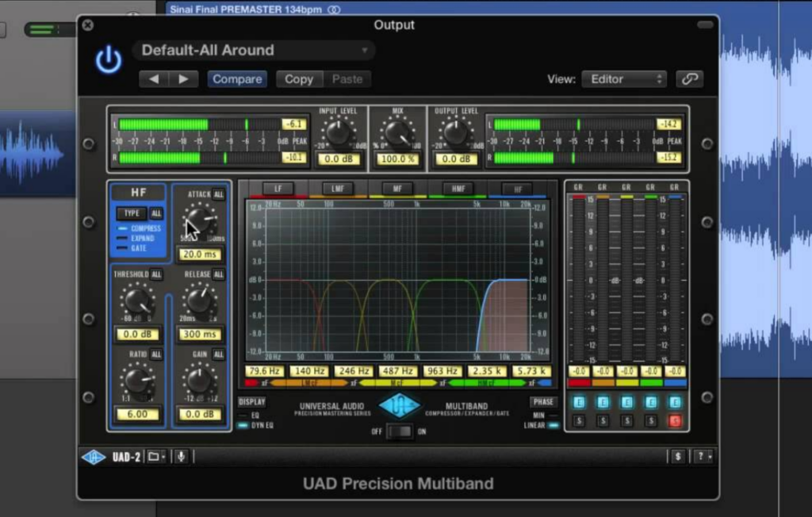Click the blue Universal Audio diamond logo
This screenshot has width=812, height=517.
[400, 406]
